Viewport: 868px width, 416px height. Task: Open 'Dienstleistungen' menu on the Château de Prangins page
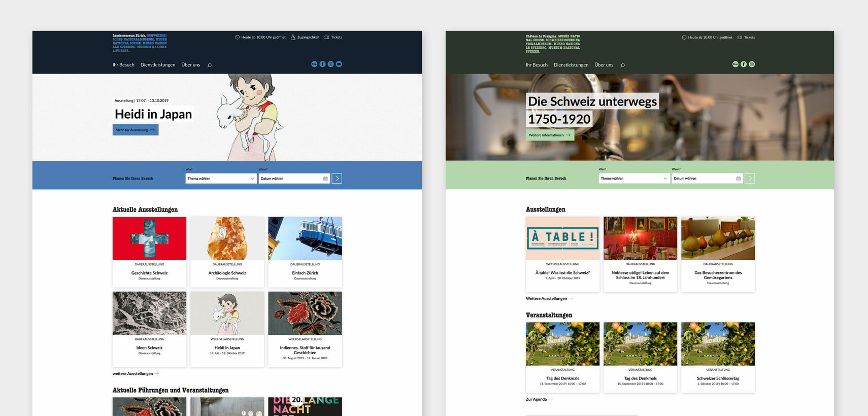(571, 65)
